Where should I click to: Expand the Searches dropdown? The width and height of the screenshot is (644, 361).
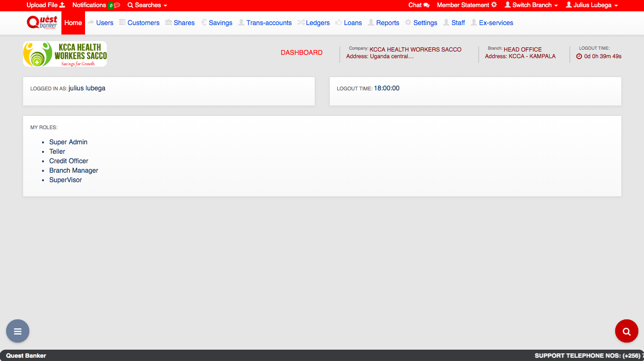pyautogui.click(x=147, y=5)
